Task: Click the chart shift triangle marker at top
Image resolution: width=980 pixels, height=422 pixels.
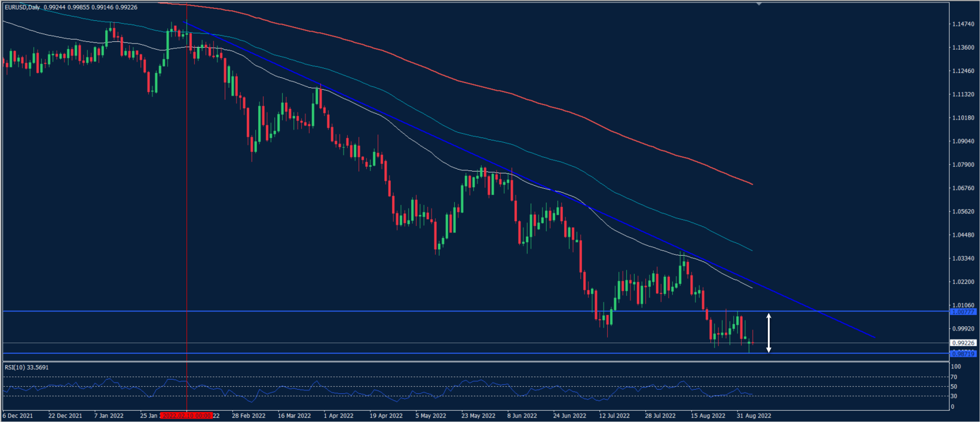Action: [x=759, y=4]
